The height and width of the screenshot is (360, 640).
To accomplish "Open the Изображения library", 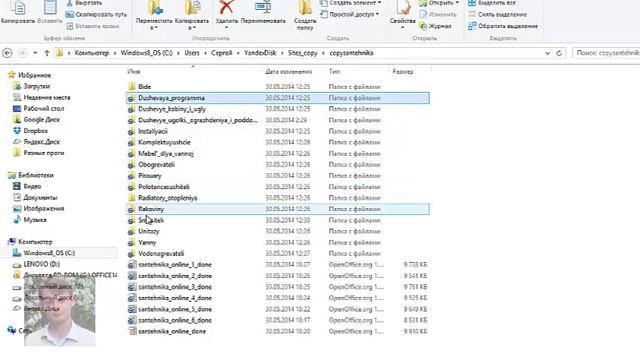I will click(x=38, y=209).
